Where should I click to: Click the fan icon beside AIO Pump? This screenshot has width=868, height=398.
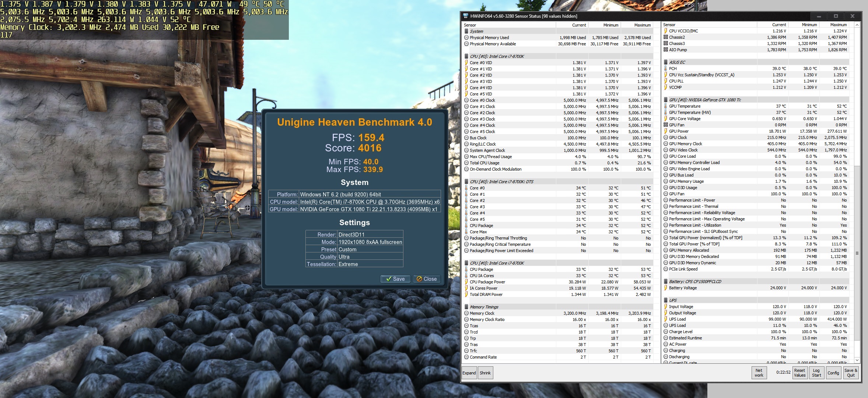click(x=666, y=50)
